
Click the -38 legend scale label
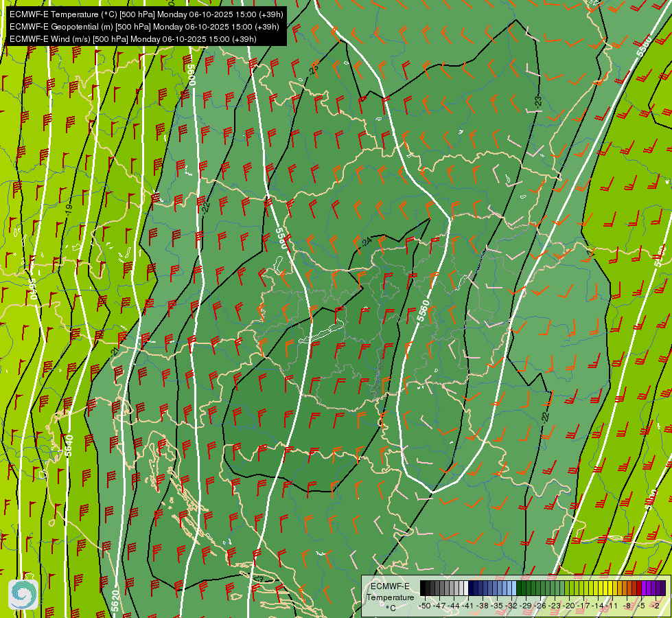[483, 606]
